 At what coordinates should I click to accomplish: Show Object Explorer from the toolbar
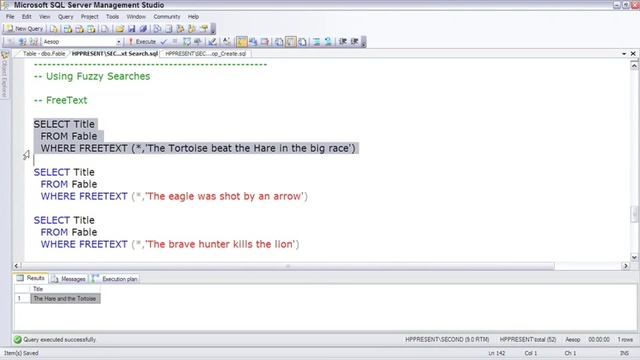point(180,29)
